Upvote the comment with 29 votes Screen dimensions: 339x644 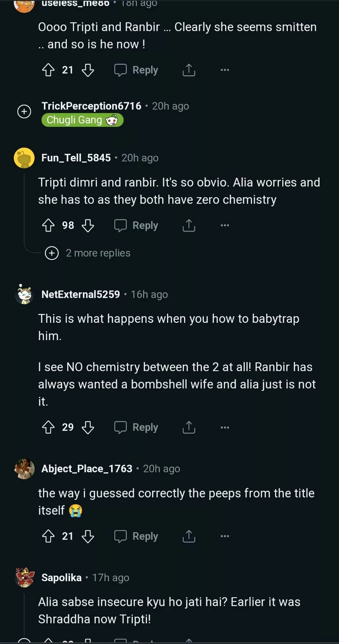tap(48, 427)
